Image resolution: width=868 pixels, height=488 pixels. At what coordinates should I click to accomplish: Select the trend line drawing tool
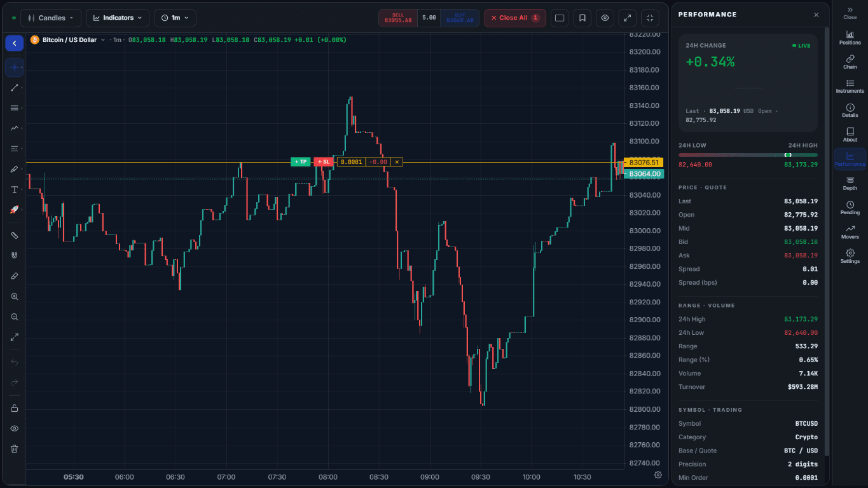pyautogui.click(x=15, y=88)
